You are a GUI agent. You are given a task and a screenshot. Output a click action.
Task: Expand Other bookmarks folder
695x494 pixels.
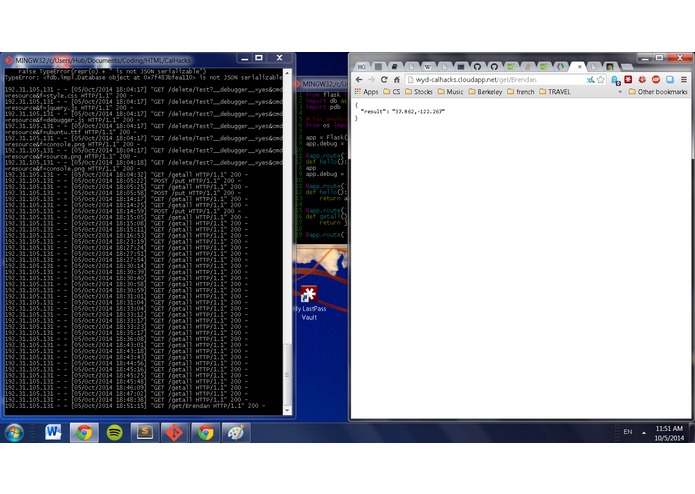click(x=658, y=92)
